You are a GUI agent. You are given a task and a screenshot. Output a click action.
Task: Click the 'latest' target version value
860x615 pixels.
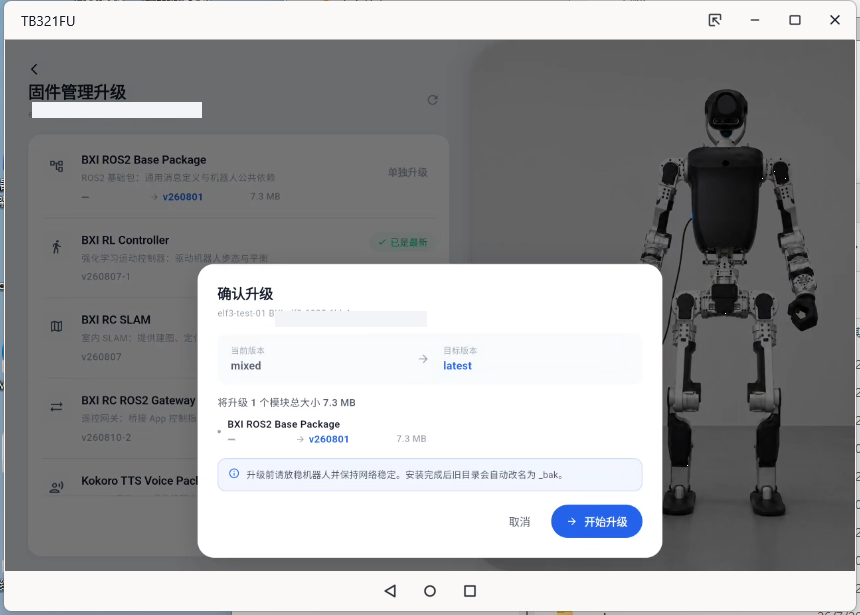tap(457, 366)
